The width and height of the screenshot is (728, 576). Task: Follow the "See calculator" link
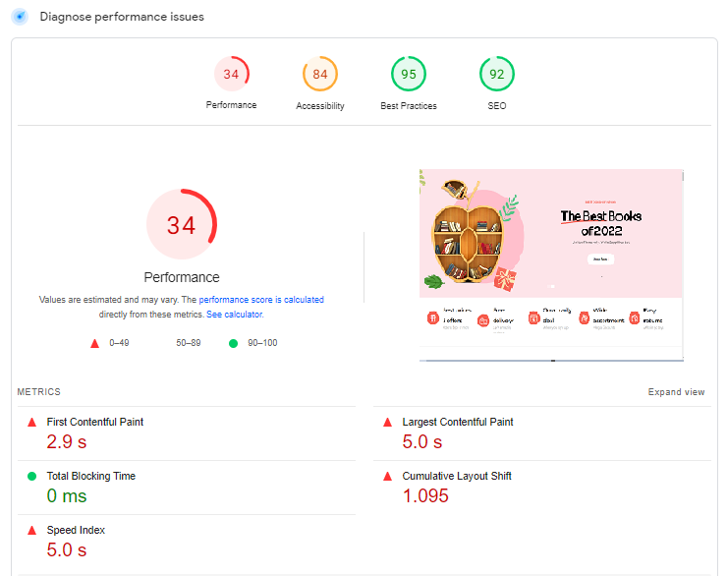pos(234,315)
